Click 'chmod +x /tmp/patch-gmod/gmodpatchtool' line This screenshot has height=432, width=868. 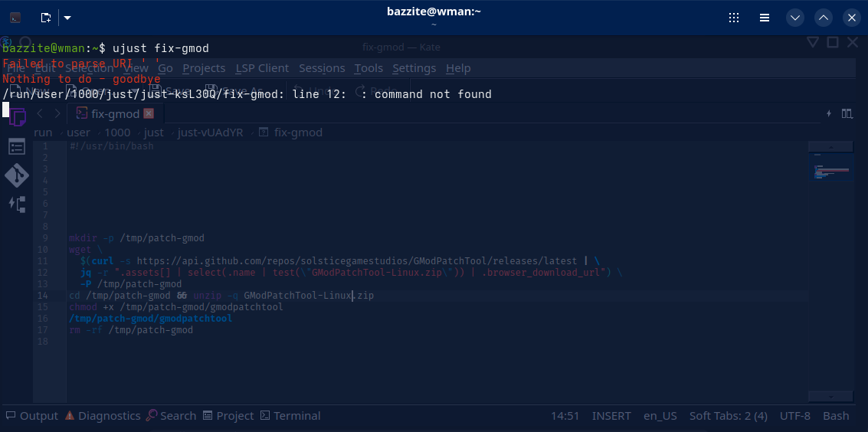[x=176, y=307]
